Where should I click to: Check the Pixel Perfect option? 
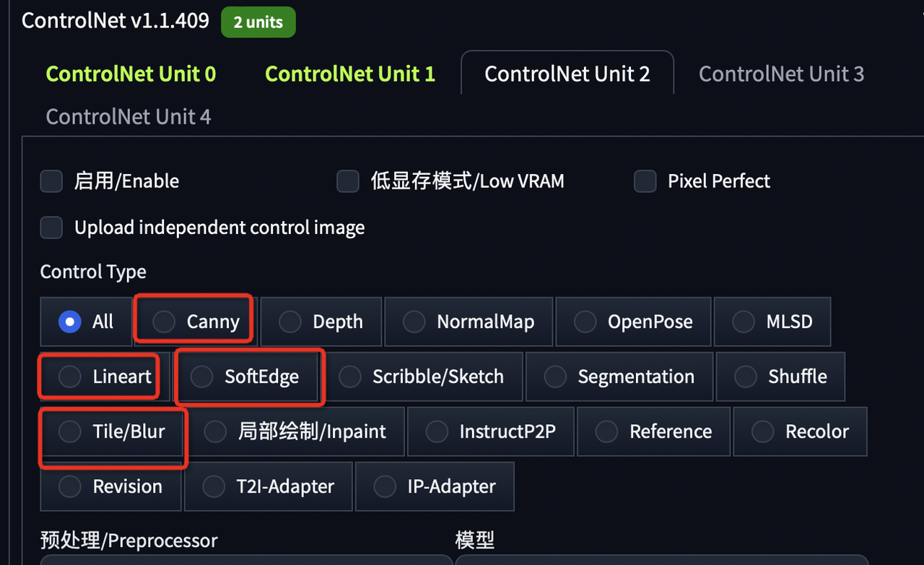645,181
